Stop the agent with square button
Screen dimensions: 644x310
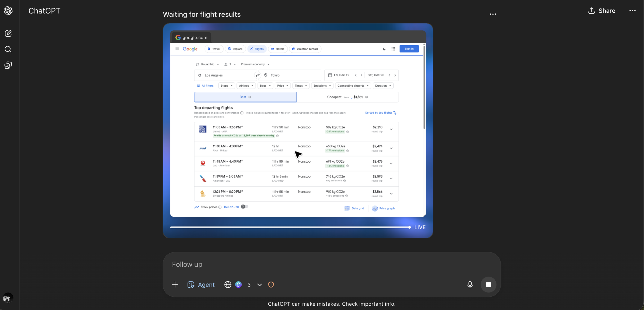[x=488, y=284]
